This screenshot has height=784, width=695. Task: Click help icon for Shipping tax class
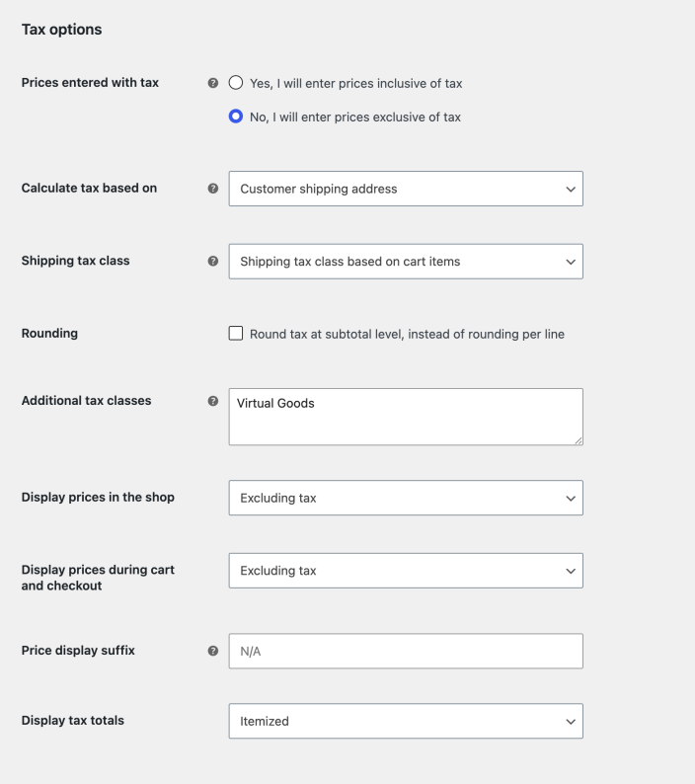coord(213,261)
